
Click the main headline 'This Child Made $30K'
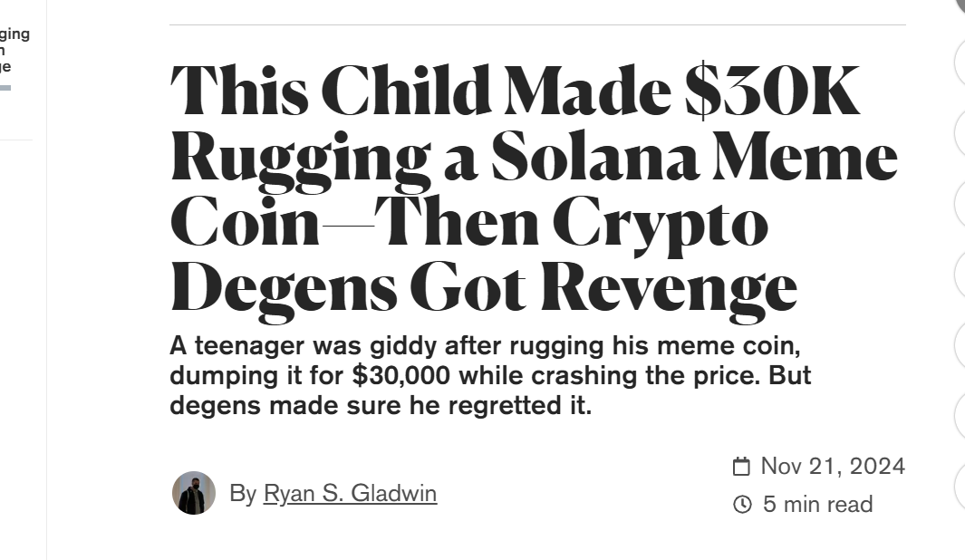[514, 92]
